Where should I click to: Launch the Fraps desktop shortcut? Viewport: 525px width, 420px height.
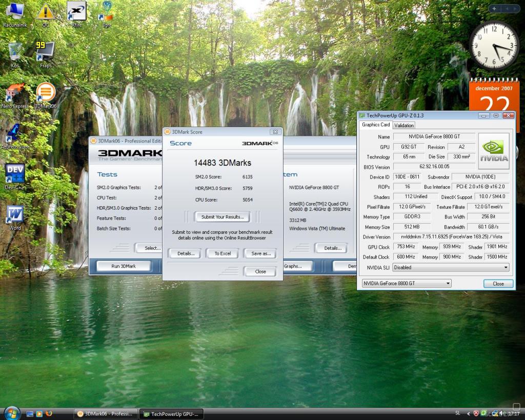pyautogui.click(x=45, y=55)
